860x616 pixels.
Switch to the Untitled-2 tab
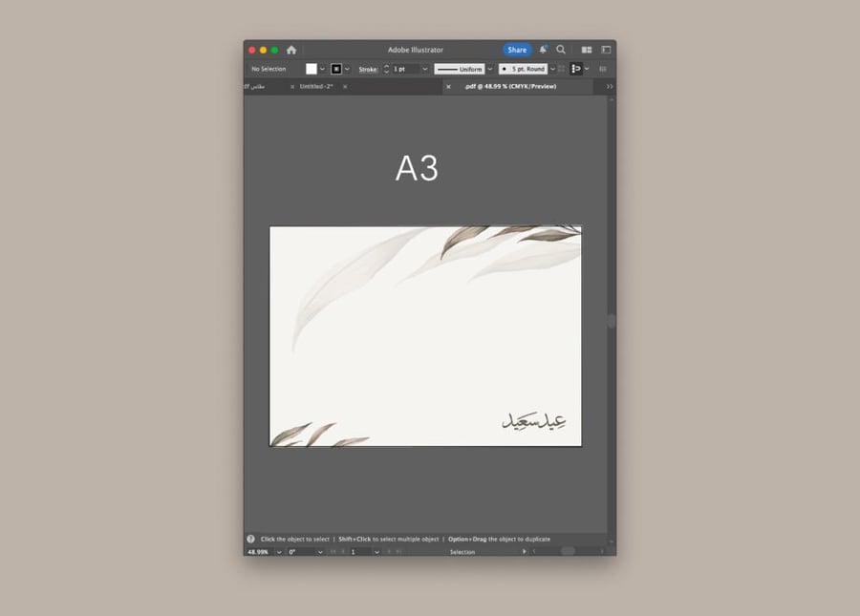[x=316, y=87]
